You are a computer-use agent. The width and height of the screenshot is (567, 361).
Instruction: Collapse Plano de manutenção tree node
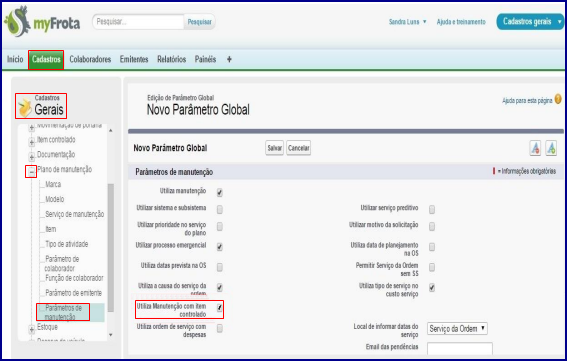31,171
